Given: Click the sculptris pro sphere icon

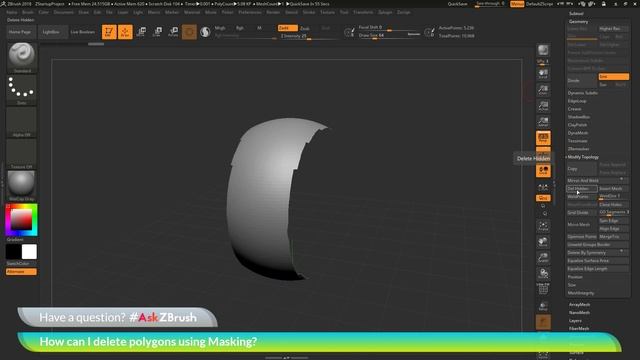Looking at the screenshot, I should pos(205,32).
